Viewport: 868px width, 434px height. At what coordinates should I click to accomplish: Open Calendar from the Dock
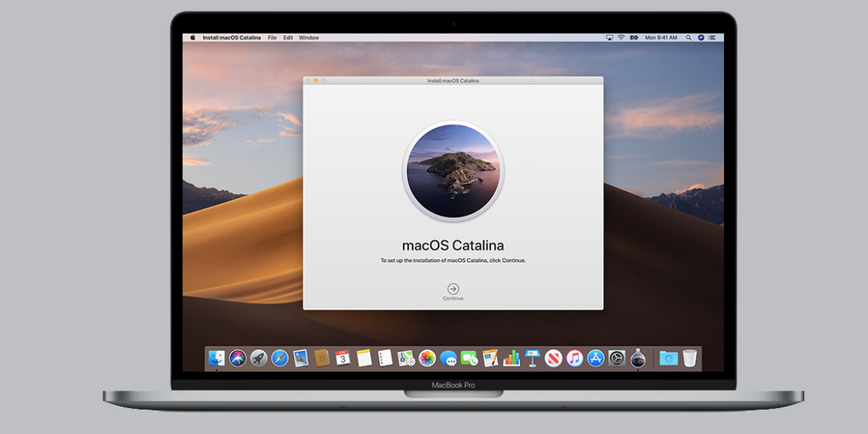click(343, 358)
